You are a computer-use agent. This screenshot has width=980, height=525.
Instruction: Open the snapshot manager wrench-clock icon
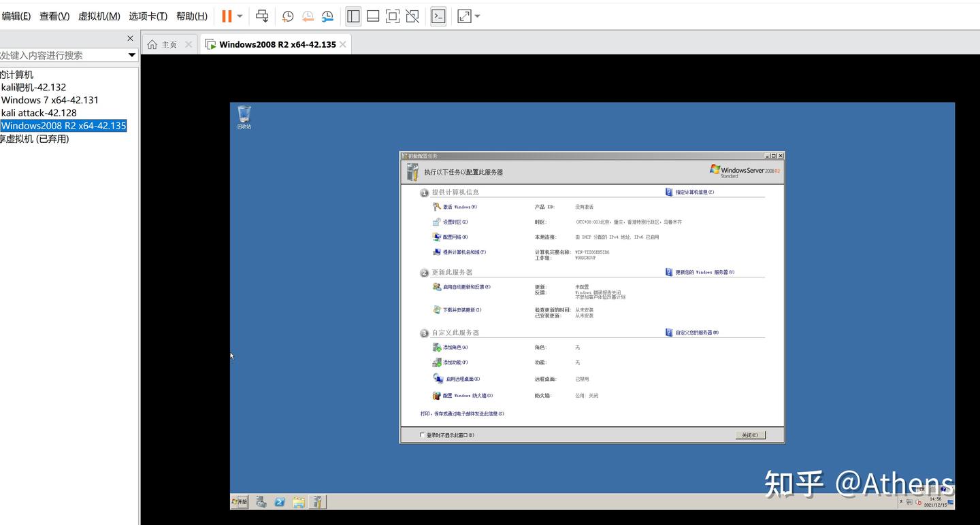tap(327, 16)
